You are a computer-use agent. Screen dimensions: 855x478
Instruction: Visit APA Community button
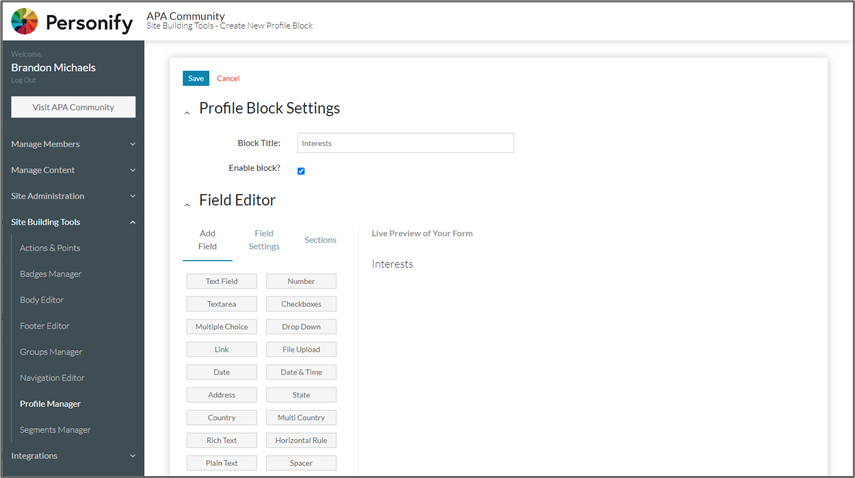[x=73, y=107]
